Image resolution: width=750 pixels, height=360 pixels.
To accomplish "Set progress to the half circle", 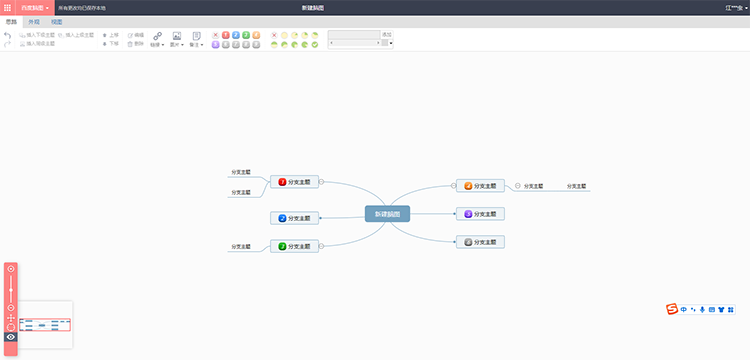I will coord(274,45).
